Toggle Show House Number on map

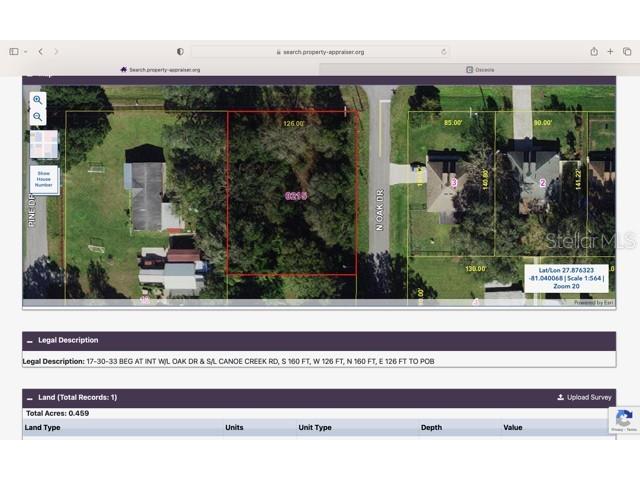click(x=44, y=179)
